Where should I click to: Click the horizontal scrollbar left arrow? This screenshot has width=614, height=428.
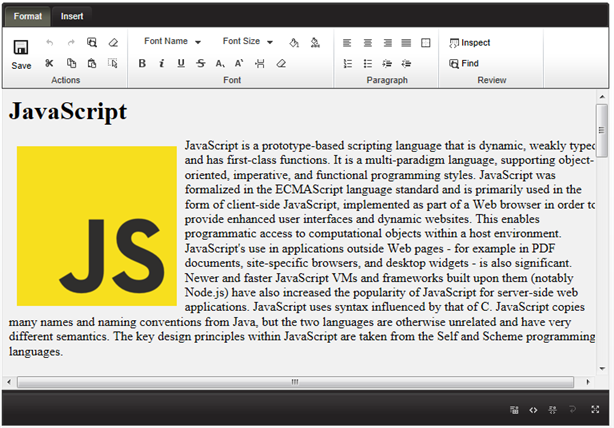point(9,382)
